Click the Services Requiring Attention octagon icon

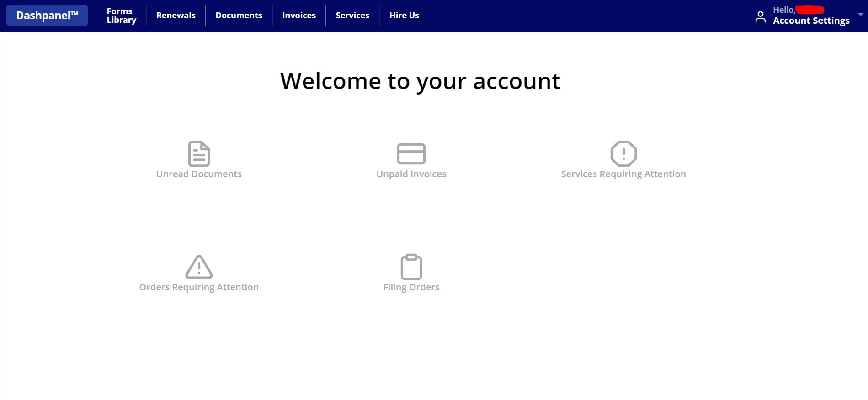click(623, 154)
